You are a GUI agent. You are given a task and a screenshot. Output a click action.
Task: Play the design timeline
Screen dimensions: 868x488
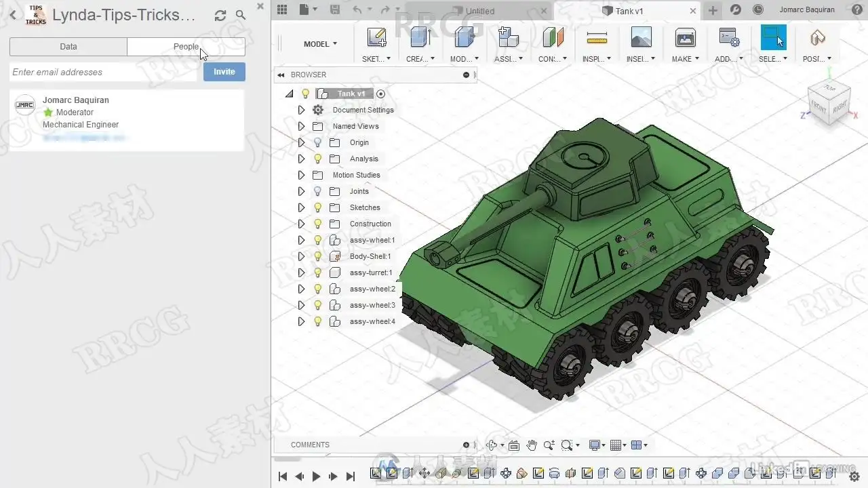pos(316,476)
